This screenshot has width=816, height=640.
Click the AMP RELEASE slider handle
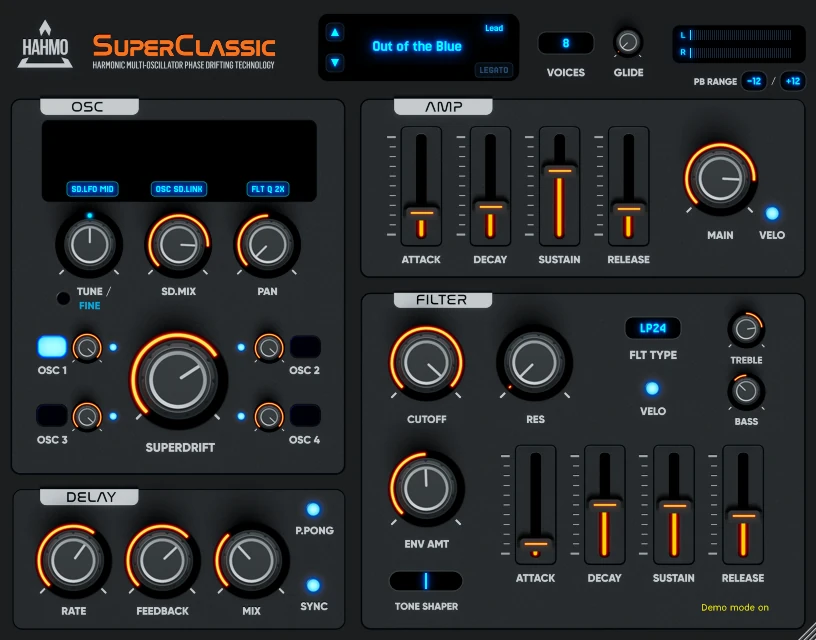[x=629, y=209]
